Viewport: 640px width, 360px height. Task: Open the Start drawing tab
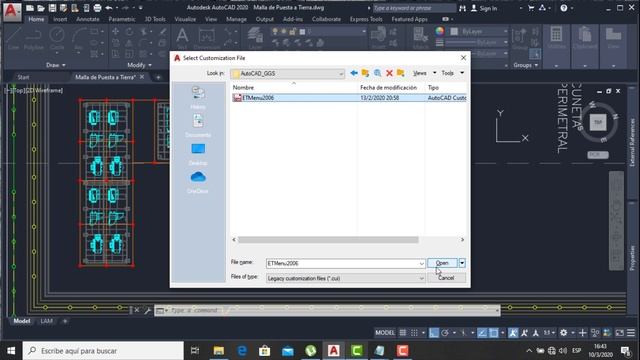tap(23, 77)
